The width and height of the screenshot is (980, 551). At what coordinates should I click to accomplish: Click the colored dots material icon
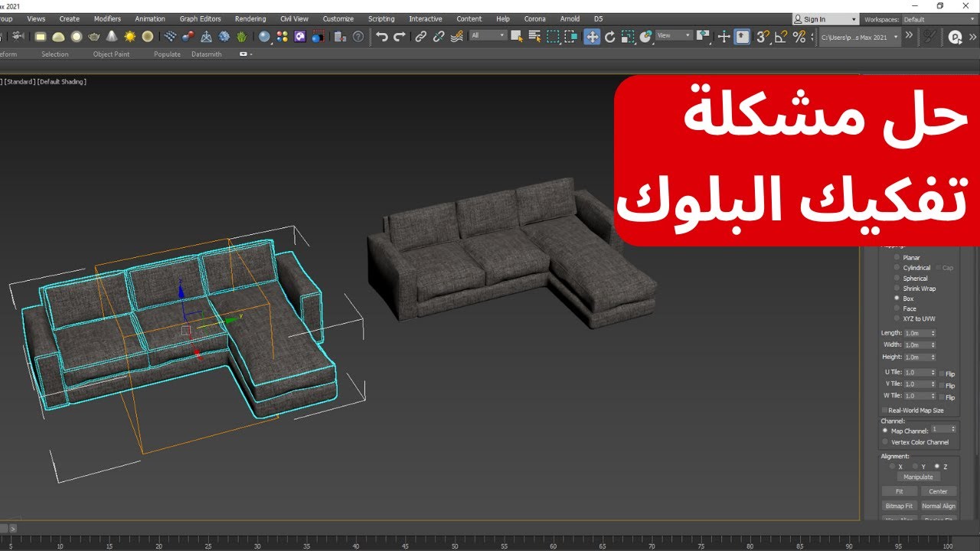coord(283,36)
